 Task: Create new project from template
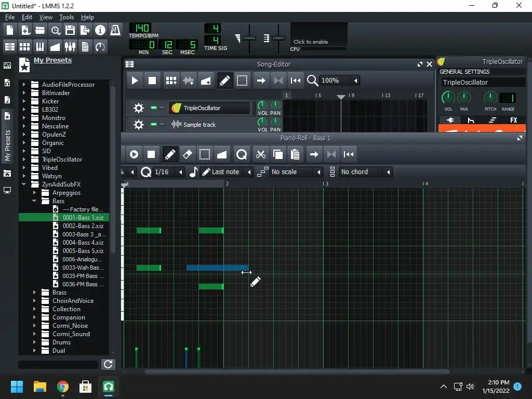click(25, 30)
